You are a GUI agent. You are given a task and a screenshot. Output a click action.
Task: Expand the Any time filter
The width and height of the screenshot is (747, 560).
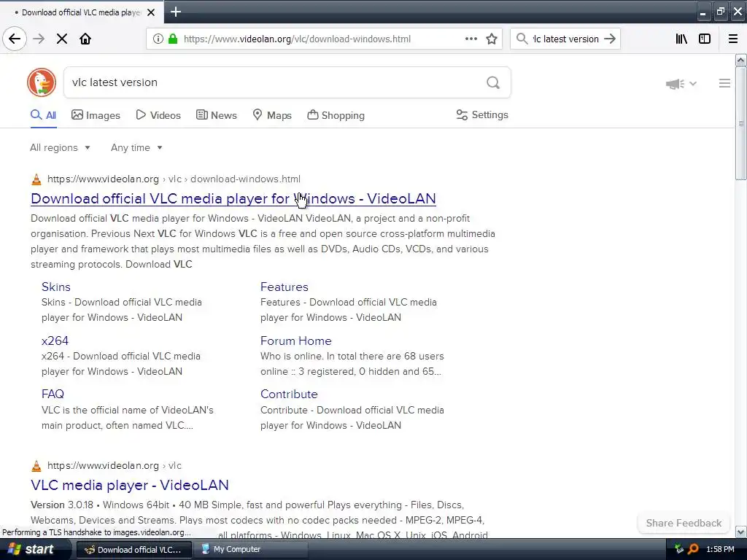coord(136,147)
